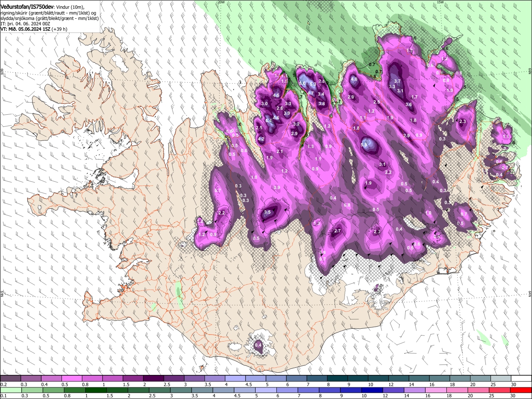Click the 2.7 precipitation value on map
The image size is (532, 399).
tap(337, 231)
